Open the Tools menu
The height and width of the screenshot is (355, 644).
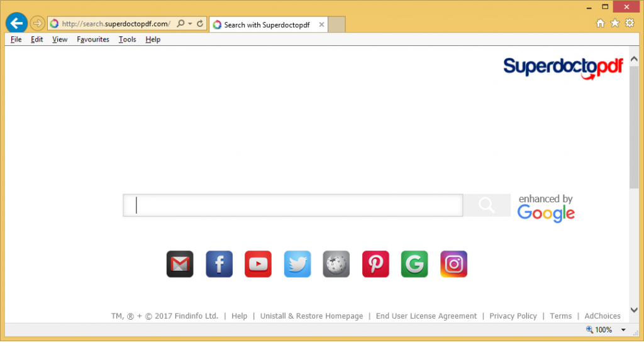click(127, 40)
